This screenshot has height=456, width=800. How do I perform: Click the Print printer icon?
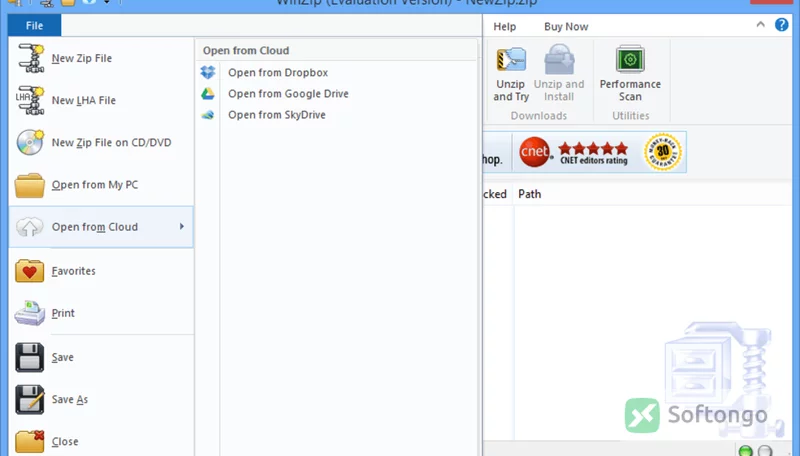[30, 313]
